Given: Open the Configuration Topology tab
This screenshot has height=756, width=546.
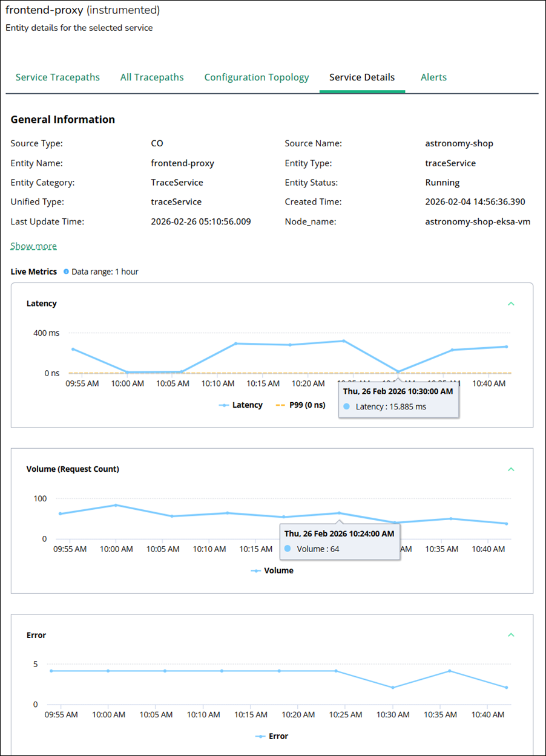Looking at the screenshot, I should (x=257, y=77).
